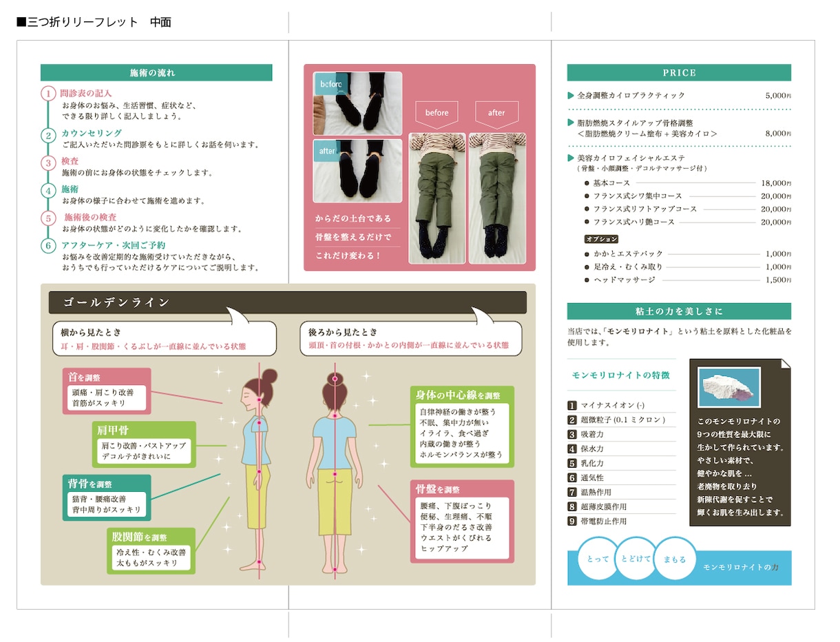Click step circle number 1 beside 問診表の記入
Screen dimensions: 840x642
pos(48,93)
